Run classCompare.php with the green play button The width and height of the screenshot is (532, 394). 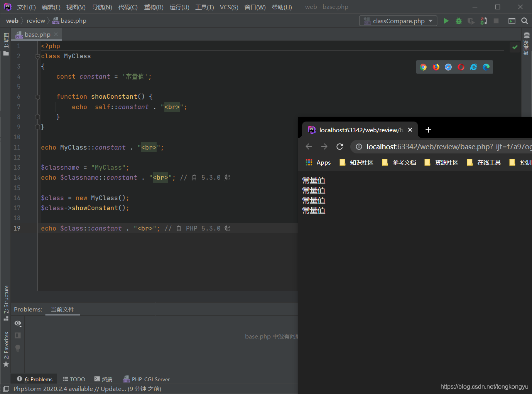[x=446, y=21]
